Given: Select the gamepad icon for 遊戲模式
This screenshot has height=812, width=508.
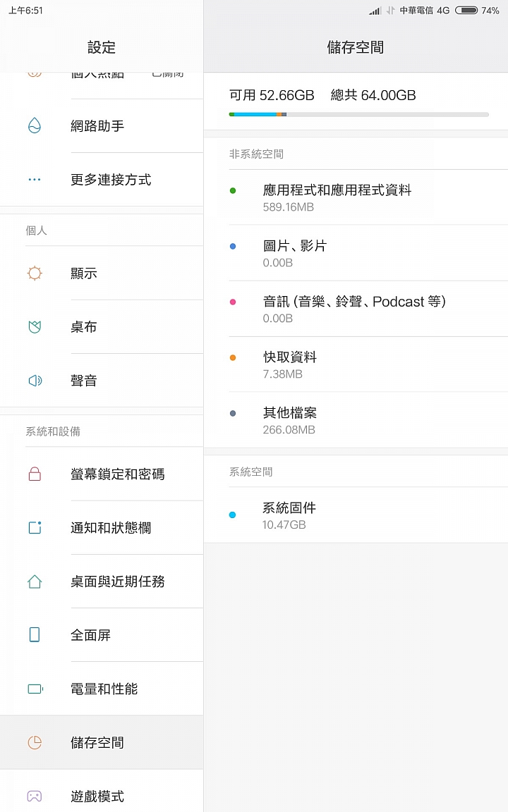Looking at the screenshot, I should [35, 796].
